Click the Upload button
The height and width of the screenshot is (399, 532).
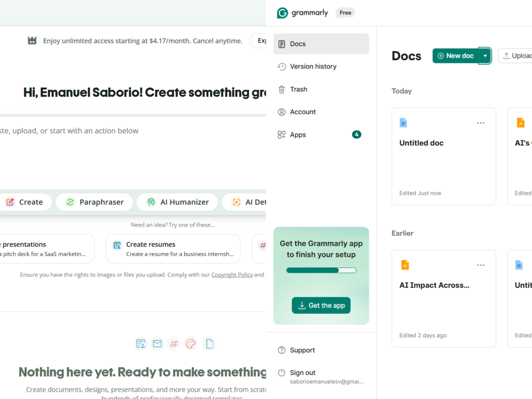pyautogui.click(x=516, y=56)
